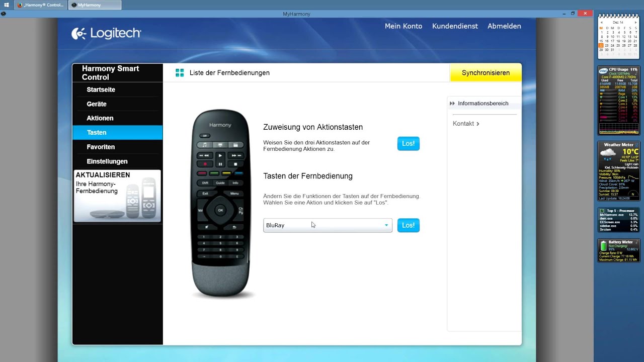Collapse the Informationsbereich panel arrows

click(x=452, y=104)
